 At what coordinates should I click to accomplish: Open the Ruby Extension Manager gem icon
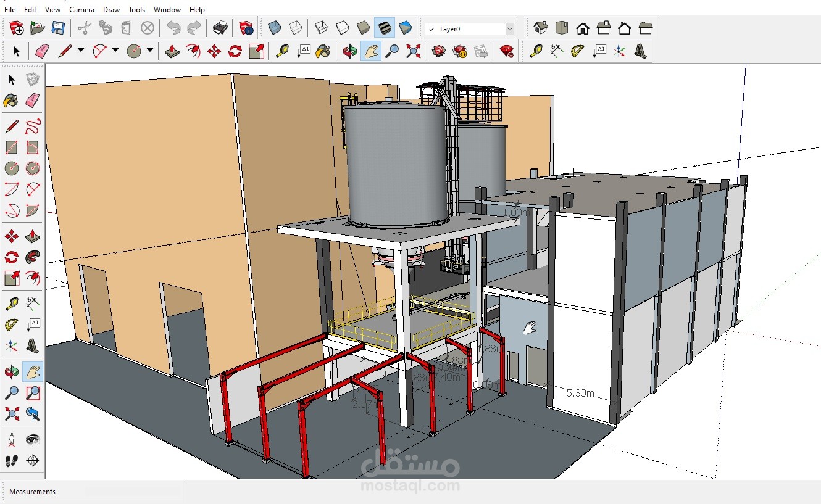pyautogui.click(x=507, y=51)
